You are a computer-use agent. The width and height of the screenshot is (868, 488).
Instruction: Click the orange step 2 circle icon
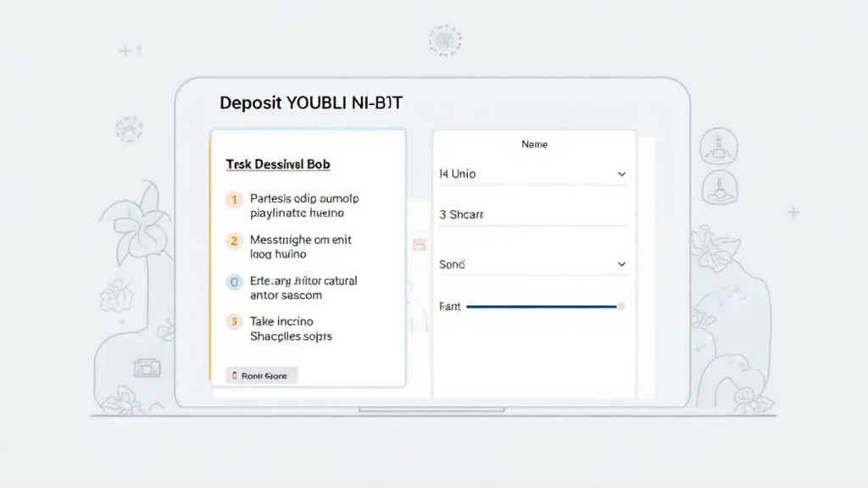[234, 241]
